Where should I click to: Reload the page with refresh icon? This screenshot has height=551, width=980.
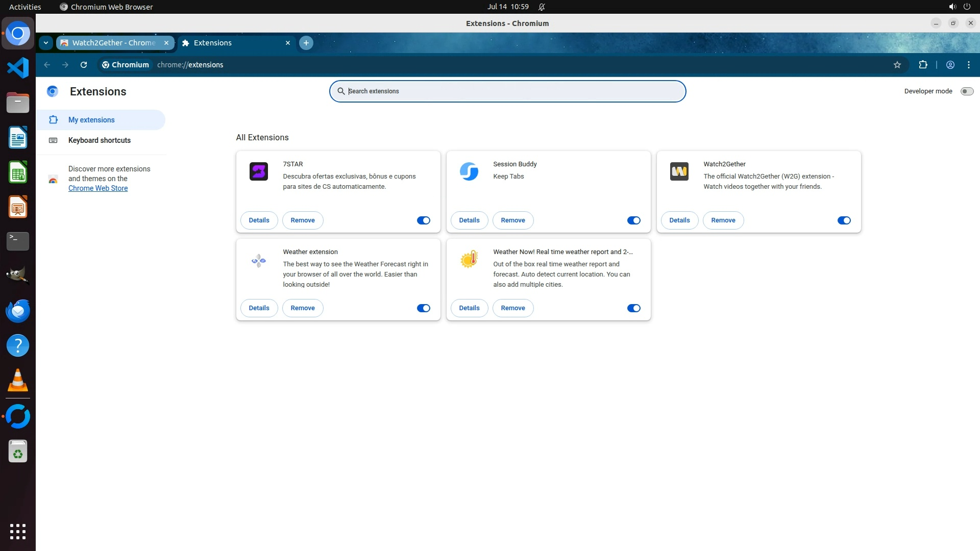(x=84, y=65)
